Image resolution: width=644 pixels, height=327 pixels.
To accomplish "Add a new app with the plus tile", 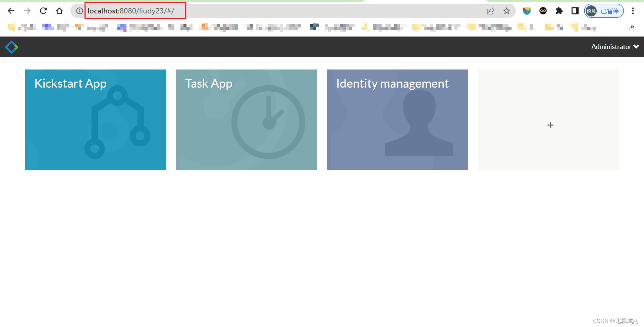I will [x=548, y=120].
